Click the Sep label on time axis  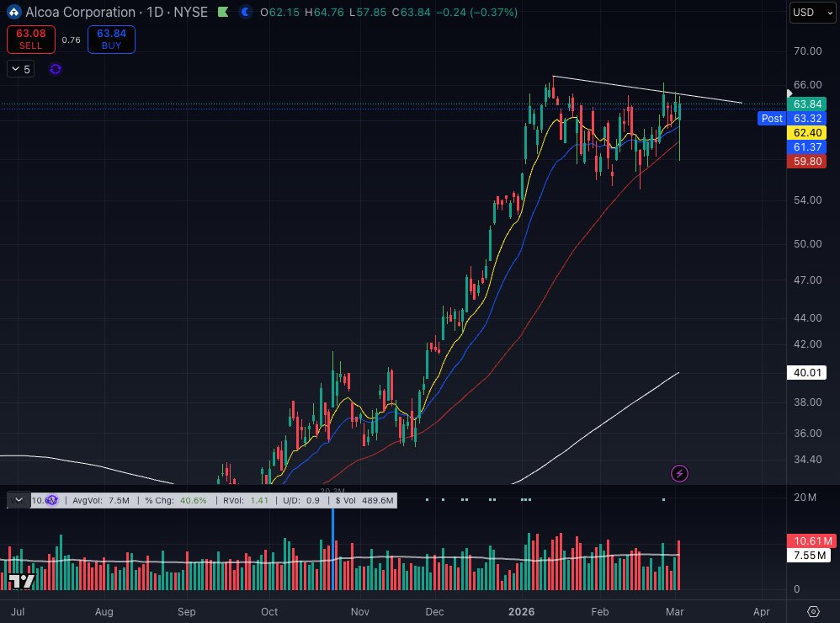pos(186,612)
